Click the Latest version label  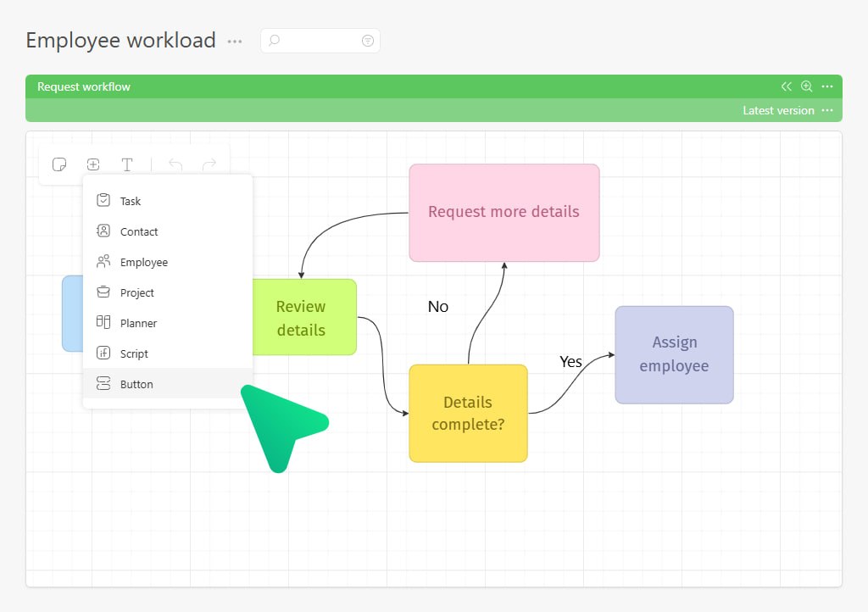[778, 110]
